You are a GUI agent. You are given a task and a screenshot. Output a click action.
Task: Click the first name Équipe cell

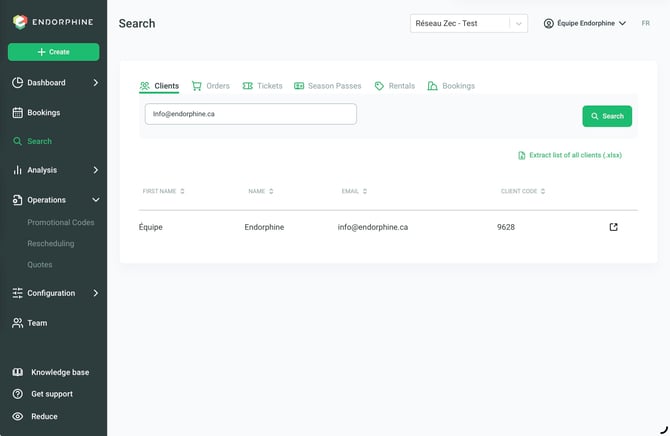tap(150, 227)
